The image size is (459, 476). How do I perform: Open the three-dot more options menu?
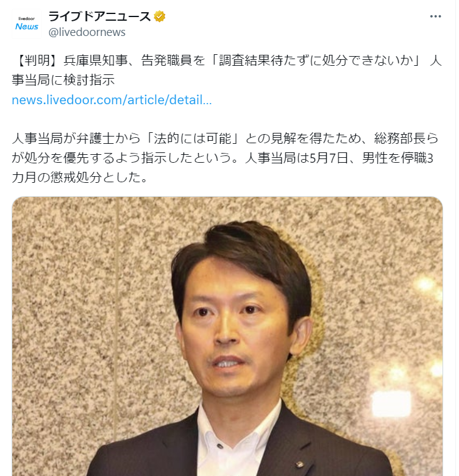[435, 16]
